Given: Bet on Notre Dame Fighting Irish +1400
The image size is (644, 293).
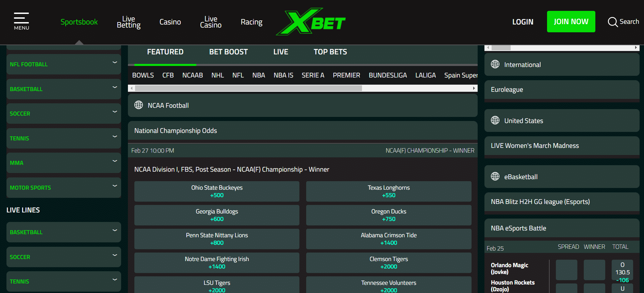Looking at the screenshot, I should 217,262.
